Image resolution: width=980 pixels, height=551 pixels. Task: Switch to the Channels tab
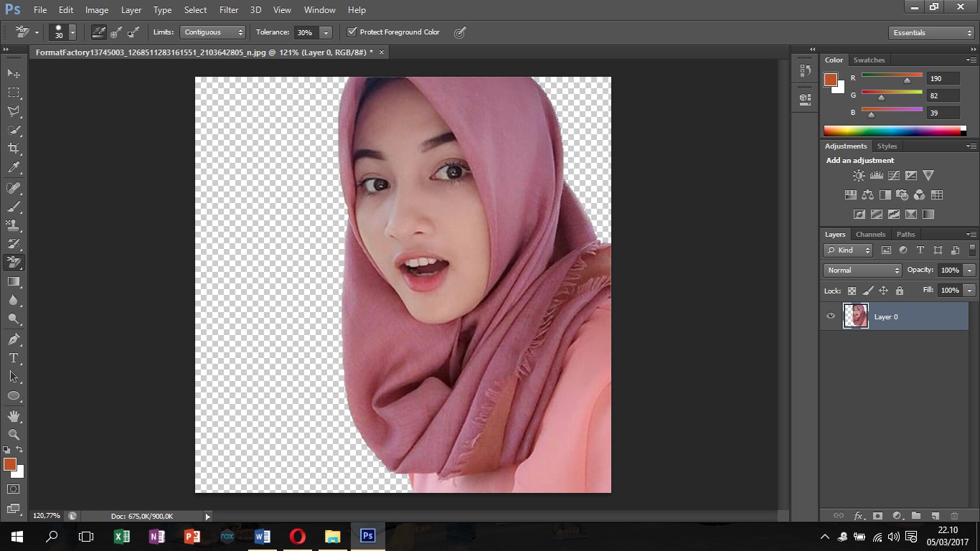(870, 234)
